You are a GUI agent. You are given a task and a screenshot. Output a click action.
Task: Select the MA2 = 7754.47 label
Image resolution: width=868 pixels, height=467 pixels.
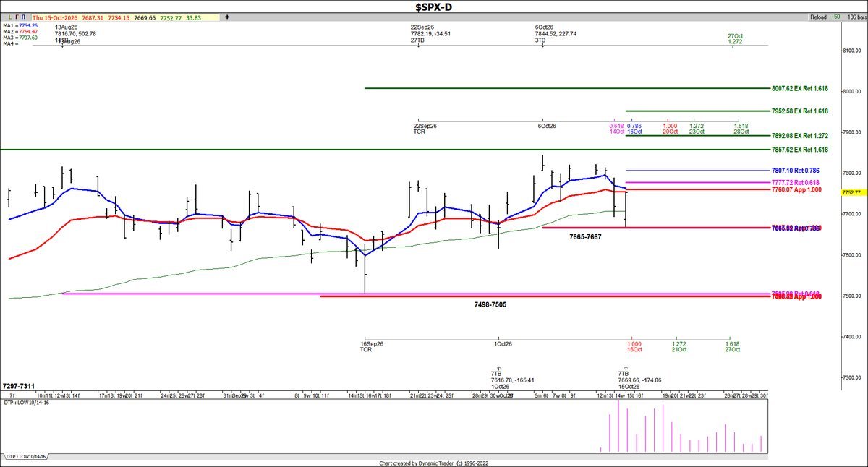(x=20, y=31)
